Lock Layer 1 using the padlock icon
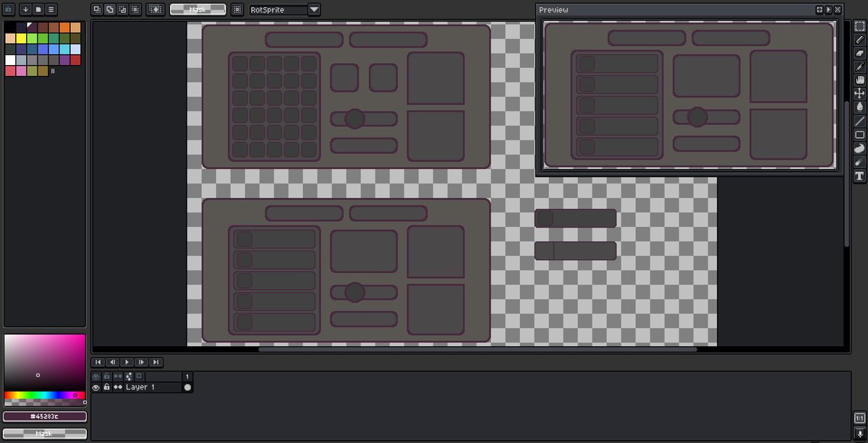Image resolution: width=868 pixels, height=443 pixels. point(106,387)
